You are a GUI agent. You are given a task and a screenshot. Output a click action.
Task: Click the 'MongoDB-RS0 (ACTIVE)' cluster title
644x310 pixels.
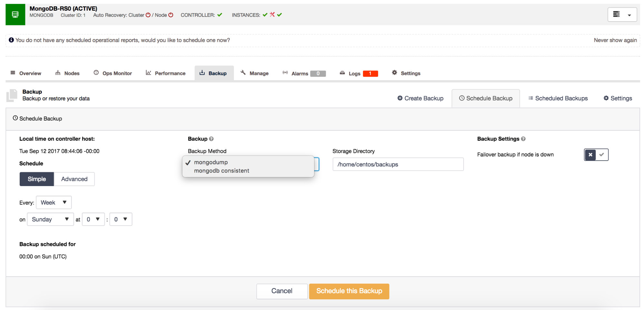click(x=63, y=9)
